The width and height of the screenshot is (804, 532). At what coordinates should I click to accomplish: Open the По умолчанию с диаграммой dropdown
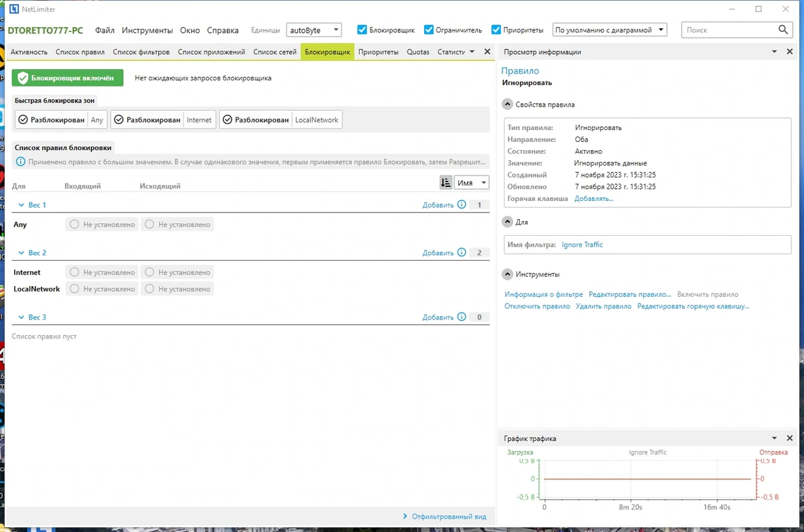coord(610,30)
